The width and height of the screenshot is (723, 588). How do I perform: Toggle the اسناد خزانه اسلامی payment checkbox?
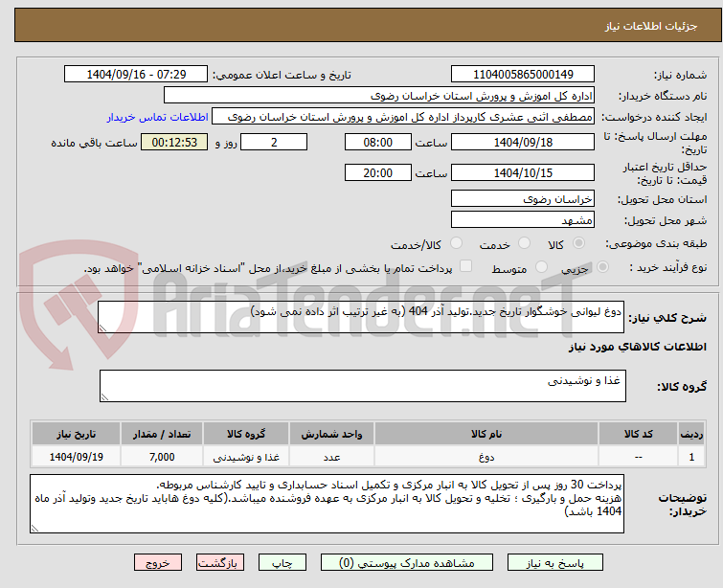[466, 266]
